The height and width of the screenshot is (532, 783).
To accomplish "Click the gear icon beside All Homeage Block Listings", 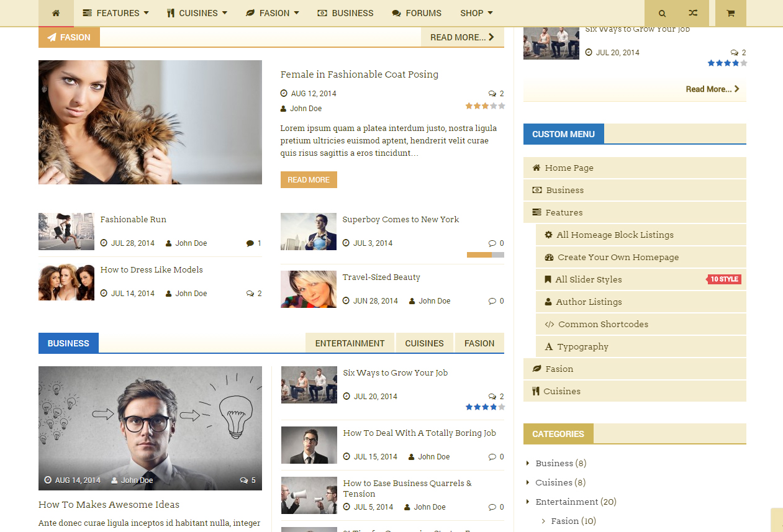I will (548, 235).
